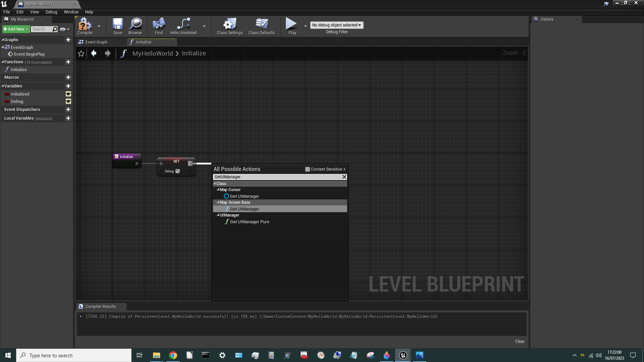Open the Edit menu
Image resolution: width=644 pixels, height=362 pixels.
point(20,12)
